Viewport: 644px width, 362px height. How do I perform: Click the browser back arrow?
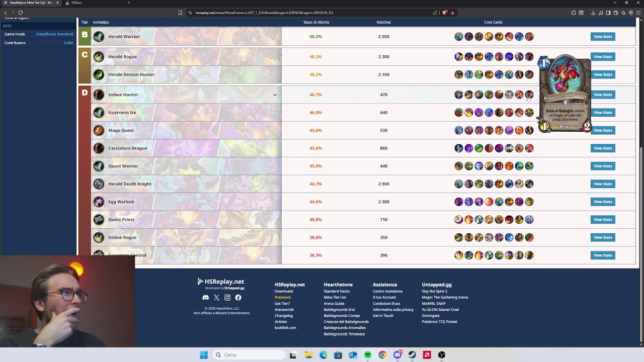pos(6,13)
